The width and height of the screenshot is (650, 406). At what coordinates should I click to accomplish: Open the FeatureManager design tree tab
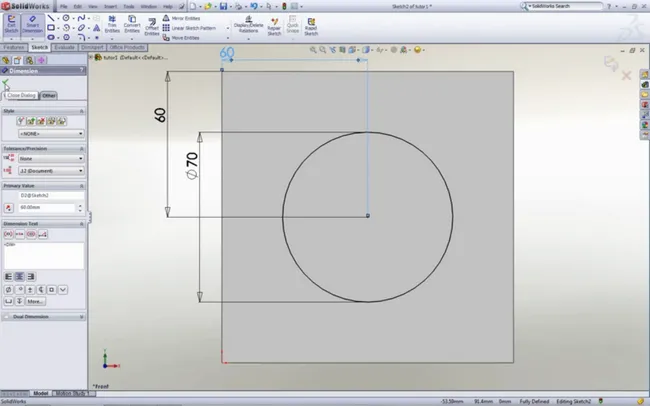pyautogui.click(x=6, y=61)
